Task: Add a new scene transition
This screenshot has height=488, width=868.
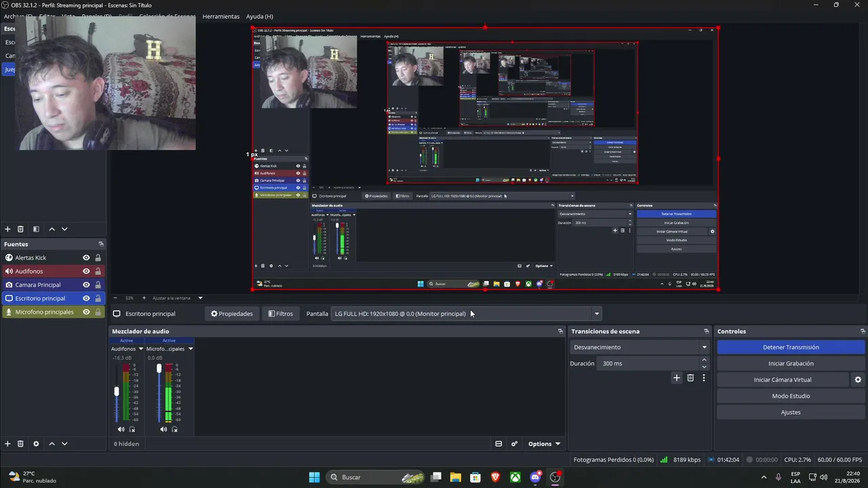Action: coord(676,378)
